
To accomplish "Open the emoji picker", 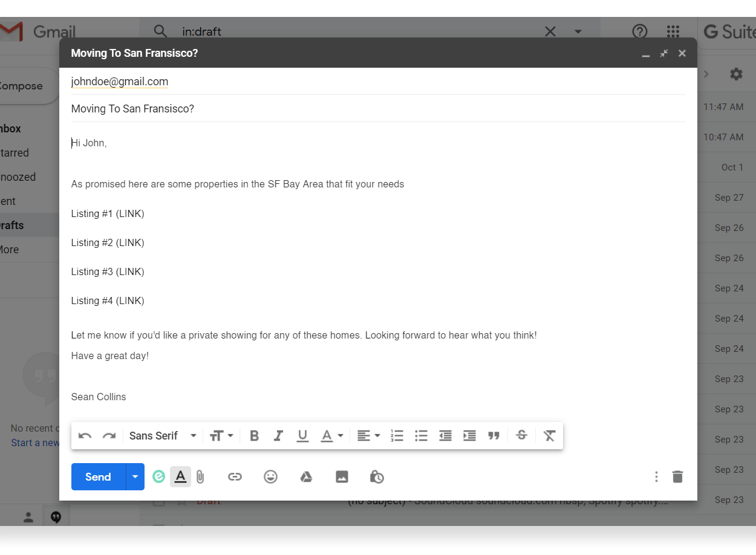I will (x=270, y=476).
